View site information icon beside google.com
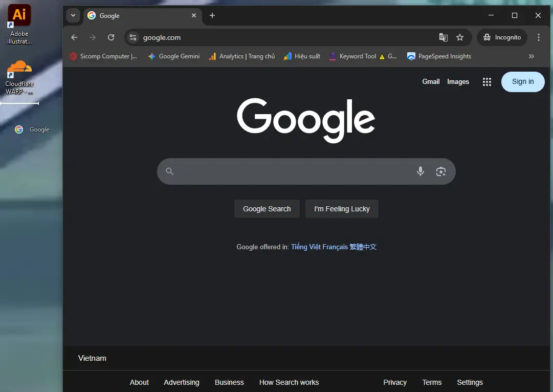Screen dimensions: 553x392 [133, 37]
